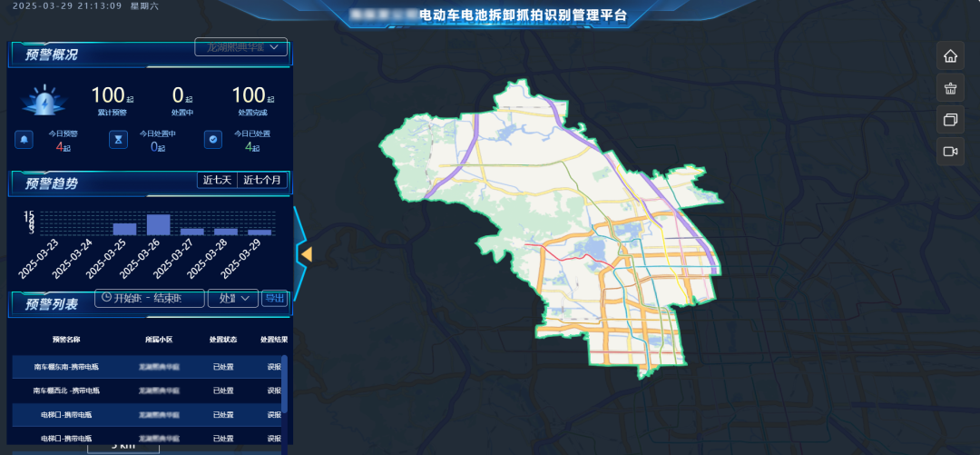Open the 处置 status filter dropdown

[x=232, y=299]
